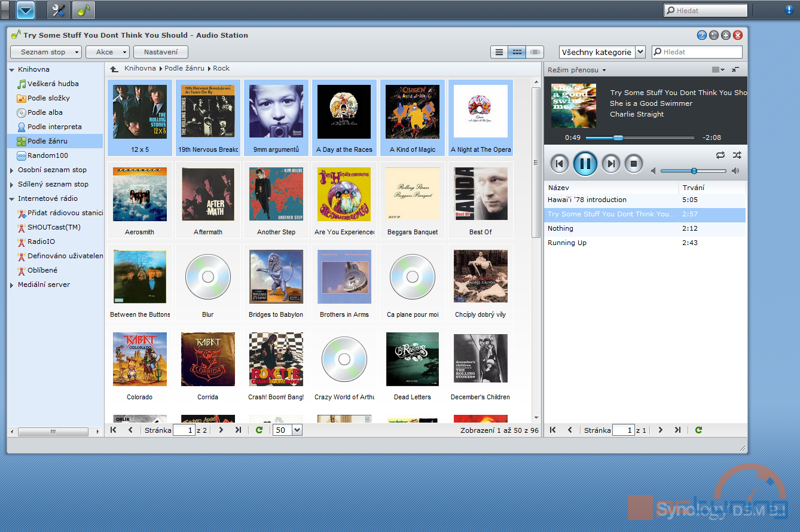
Task: Open RadioIO stations
Action: [41, 241]
